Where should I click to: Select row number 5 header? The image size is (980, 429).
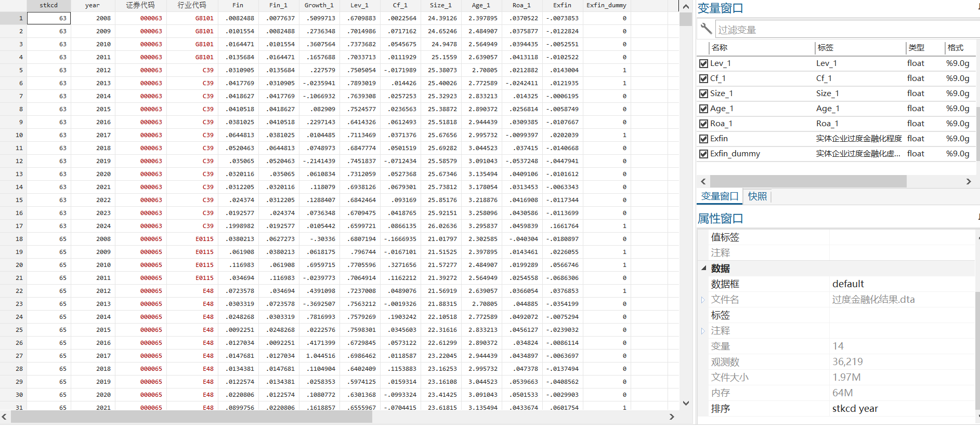click(x=13, y=70)
